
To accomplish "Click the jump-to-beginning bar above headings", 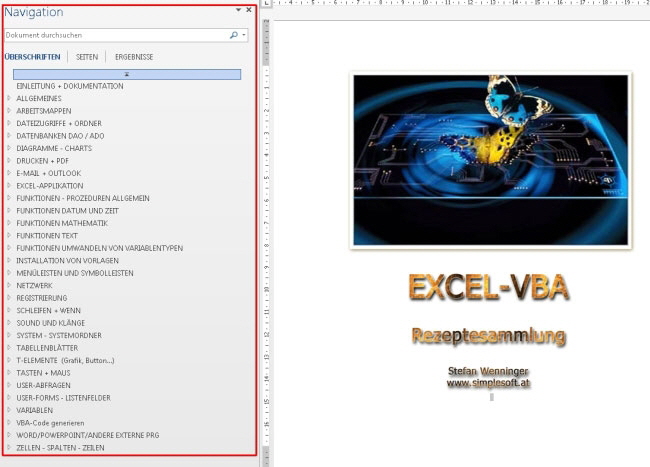I will [126, 74].
